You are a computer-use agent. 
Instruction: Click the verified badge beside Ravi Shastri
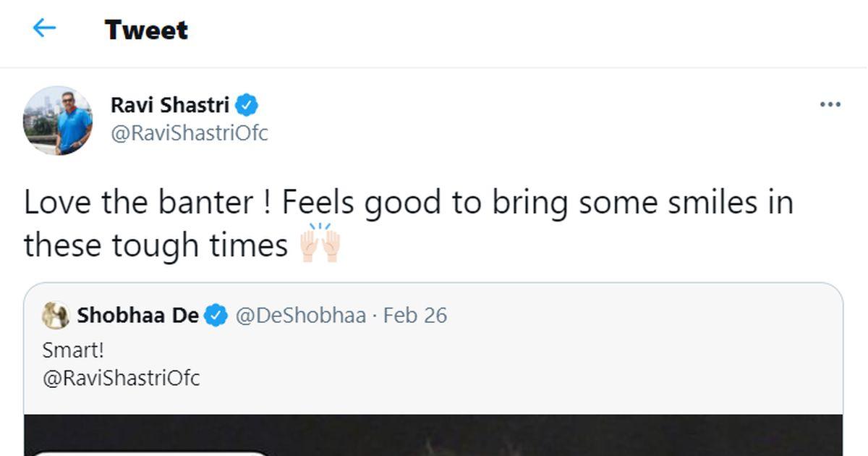(x=247, y=105)
